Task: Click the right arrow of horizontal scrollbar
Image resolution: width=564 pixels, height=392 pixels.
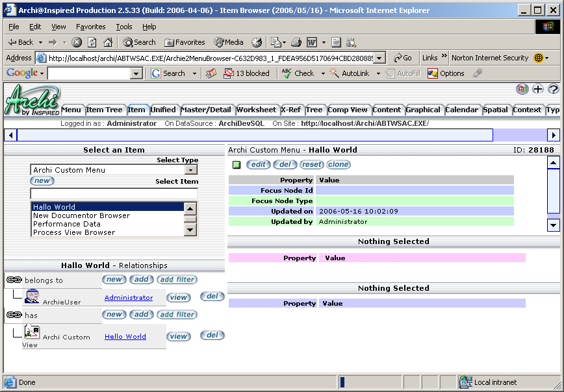Action: coord(554,135)
